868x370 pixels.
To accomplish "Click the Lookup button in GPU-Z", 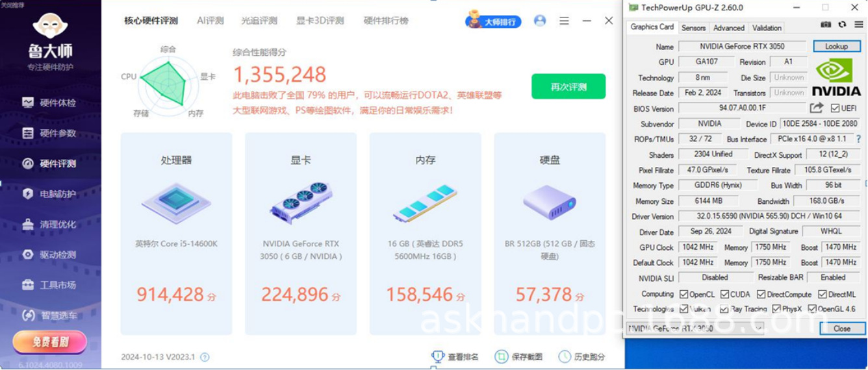I will coord(837,46).
